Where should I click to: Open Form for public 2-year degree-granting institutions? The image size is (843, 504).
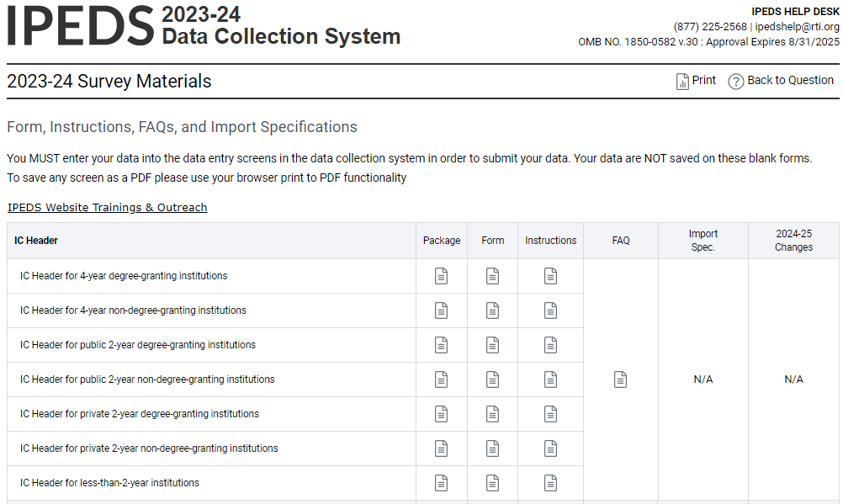tap(492, 345)
